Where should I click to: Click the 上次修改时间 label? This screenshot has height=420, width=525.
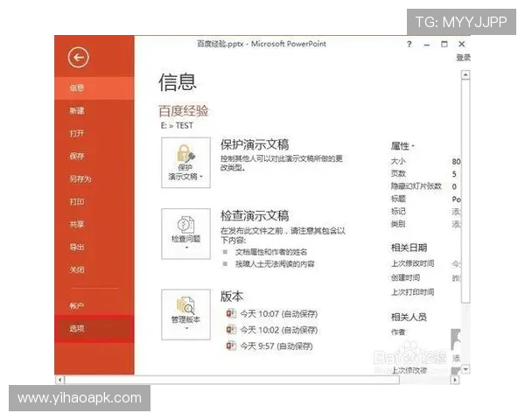pyautogui.click(x=412, y=263)
